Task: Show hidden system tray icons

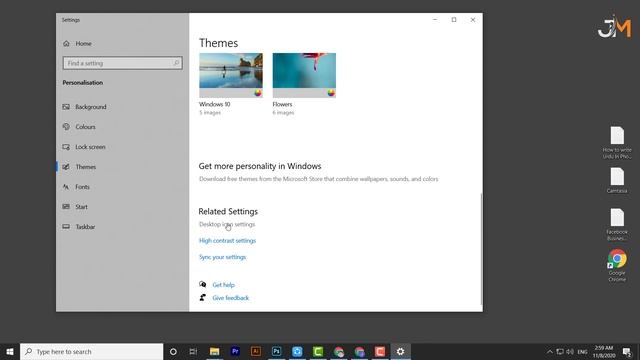Action: click(x=550, y=352)
